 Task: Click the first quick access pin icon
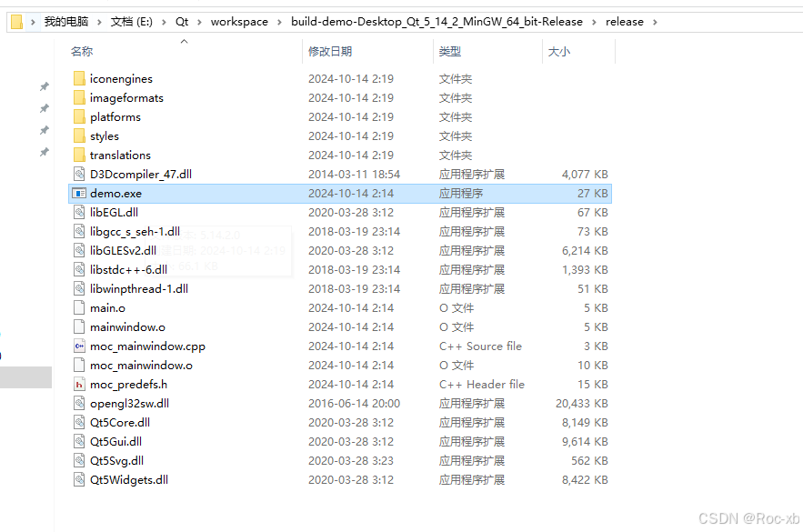pos(45,86)
